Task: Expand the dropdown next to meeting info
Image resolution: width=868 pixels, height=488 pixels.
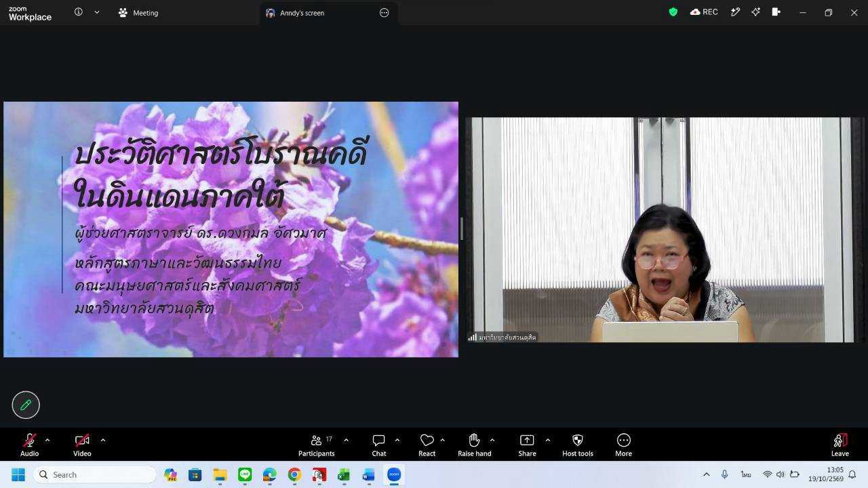Action: pyautogui.click(x=97, y=12)
